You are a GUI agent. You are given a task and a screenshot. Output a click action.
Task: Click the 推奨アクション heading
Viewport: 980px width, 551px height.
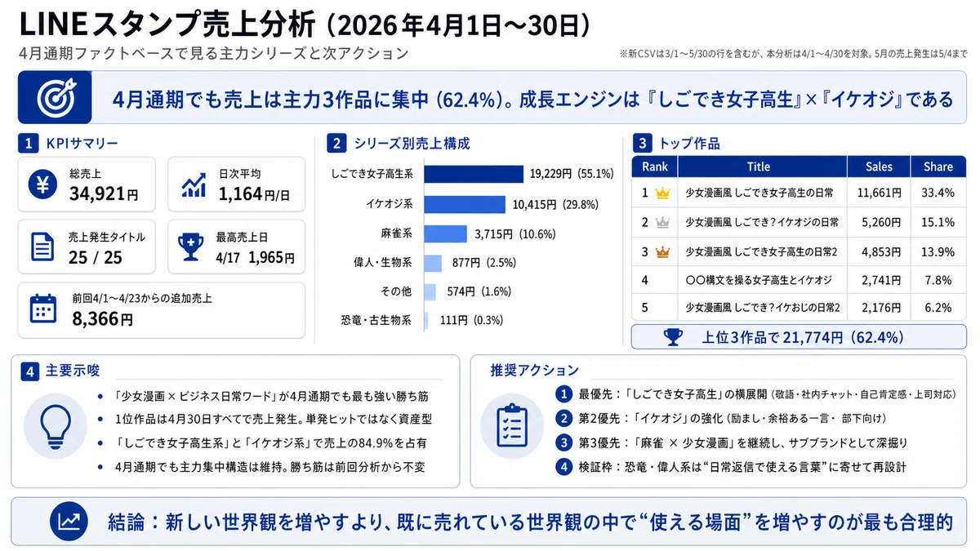point(533,370)
